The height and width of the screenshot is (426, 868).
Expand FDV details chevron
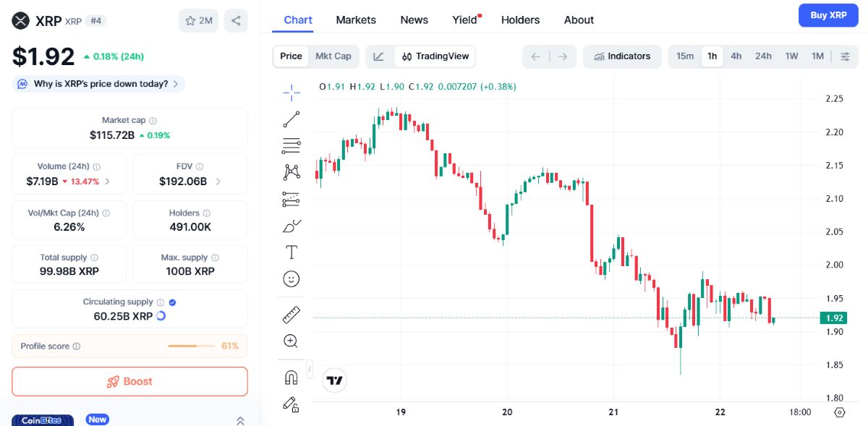(218, 182)
